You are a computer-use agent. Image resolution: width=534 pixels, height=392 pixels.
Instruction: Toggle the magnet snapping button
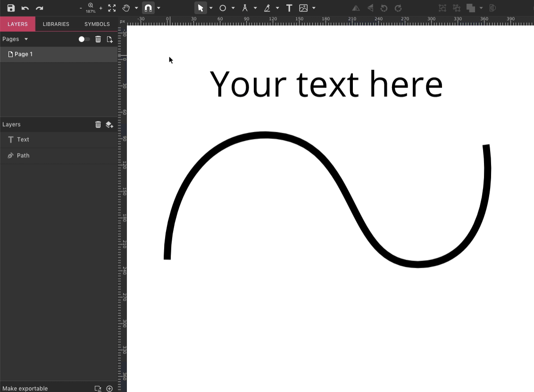coord(148,8)
